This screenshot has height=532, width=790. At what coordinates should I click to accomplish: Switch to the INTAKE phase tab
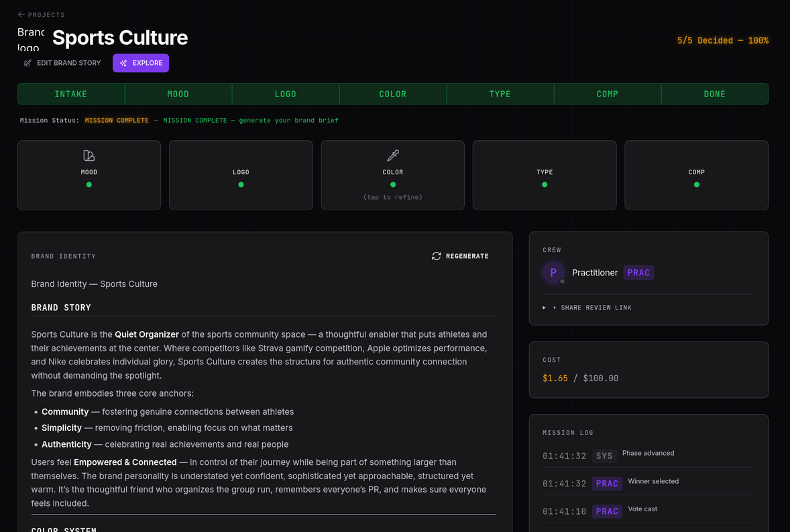[71, 94]
